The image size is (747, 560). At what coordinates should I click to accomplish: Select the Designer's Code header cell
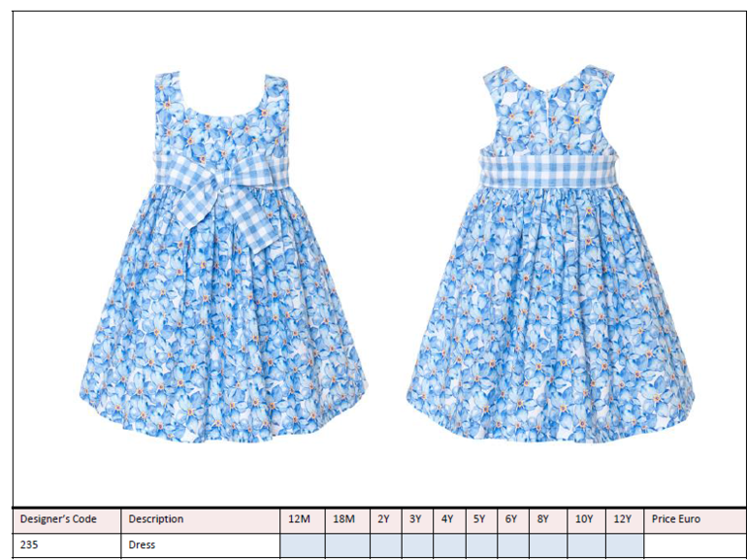click(67, 519)
